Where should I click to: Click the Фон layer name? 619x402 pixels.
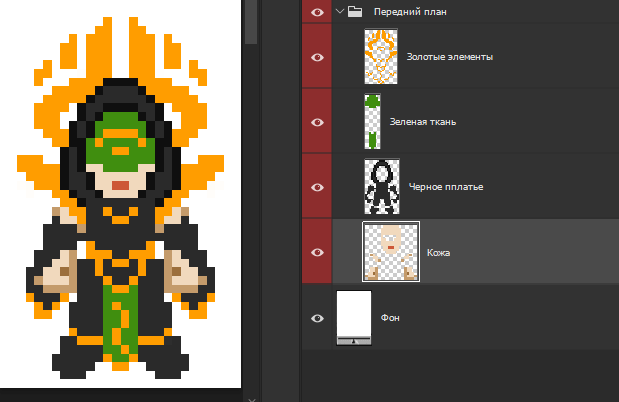click(390, 318)
